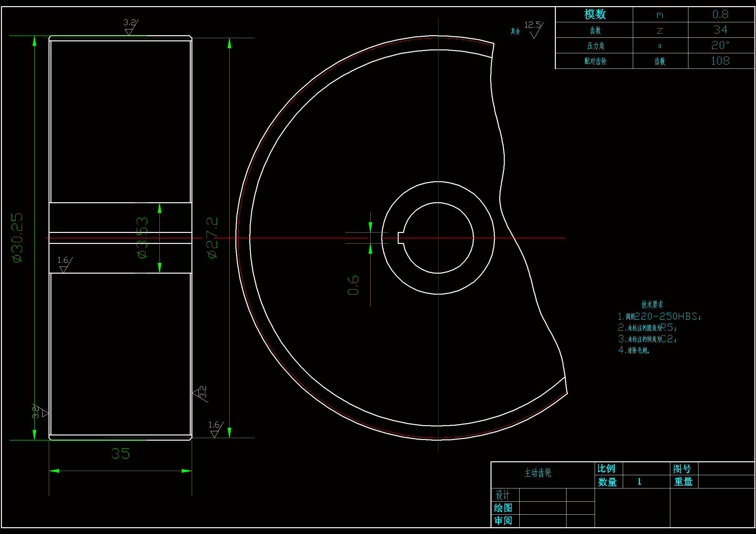Click the 模数 header cell
The image size is (756, 534).
595,15
